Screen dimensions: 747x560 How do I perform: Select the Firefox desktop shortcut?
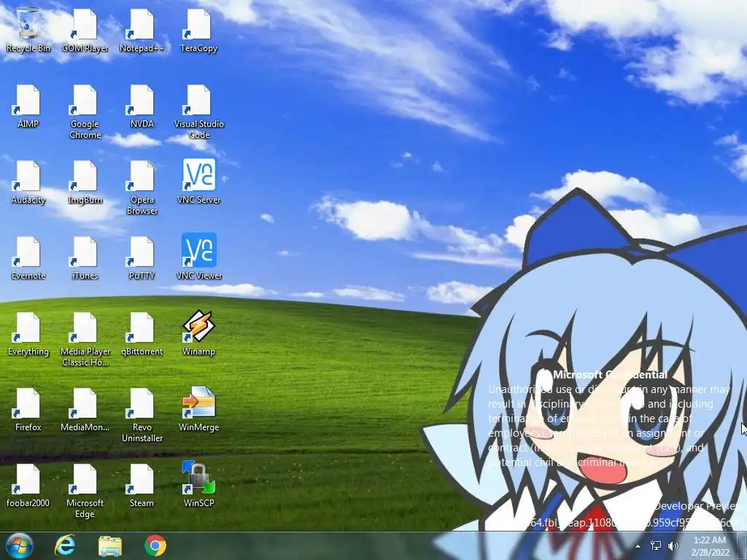[x=28, y=409]
